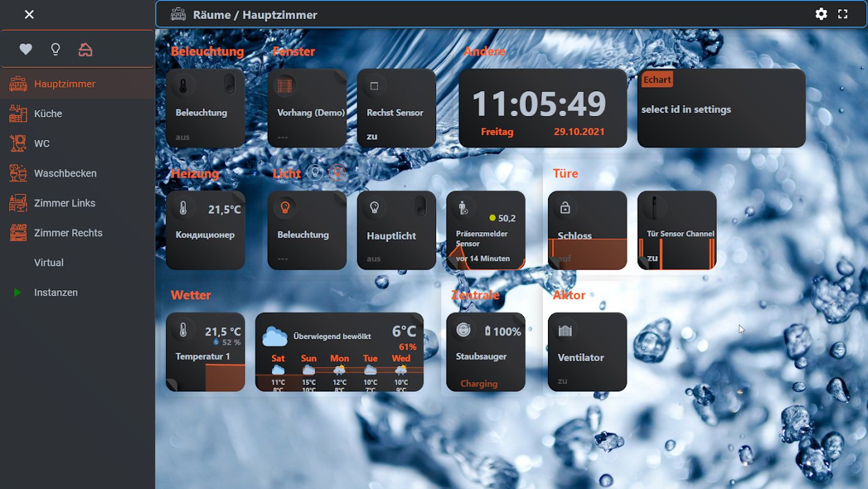The image size is (868, 489).
Task: Click fan icon on Ventilator tile
Action: pyautogui.click(x=565, y=331)
